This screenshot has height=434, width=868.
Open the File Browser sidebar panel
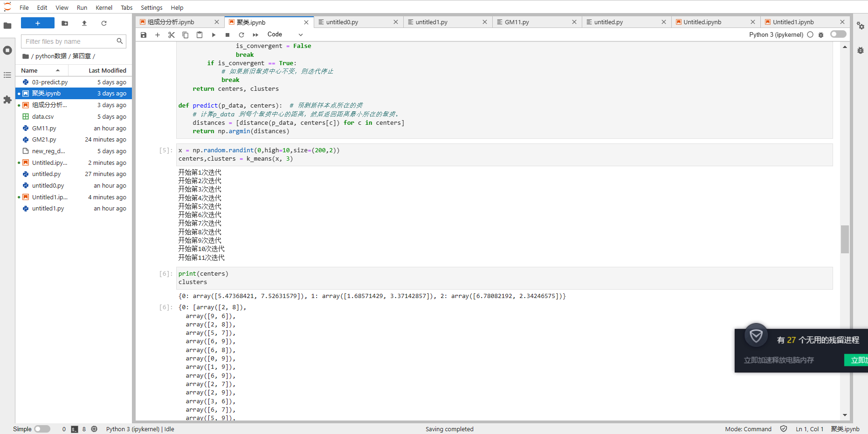pyautogui.click(x=7, y=26)
